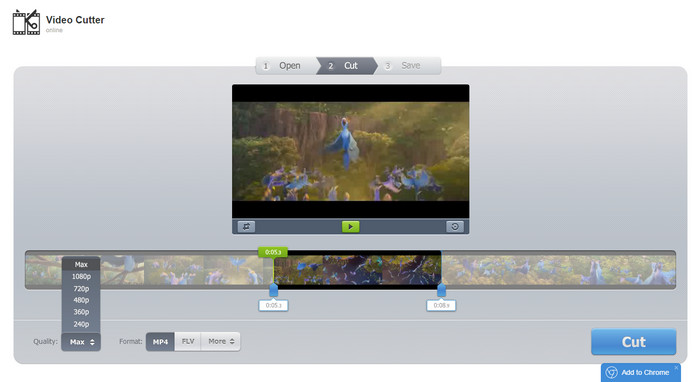Open the Quality Max dropdown
700x382 pixels.
81,342
